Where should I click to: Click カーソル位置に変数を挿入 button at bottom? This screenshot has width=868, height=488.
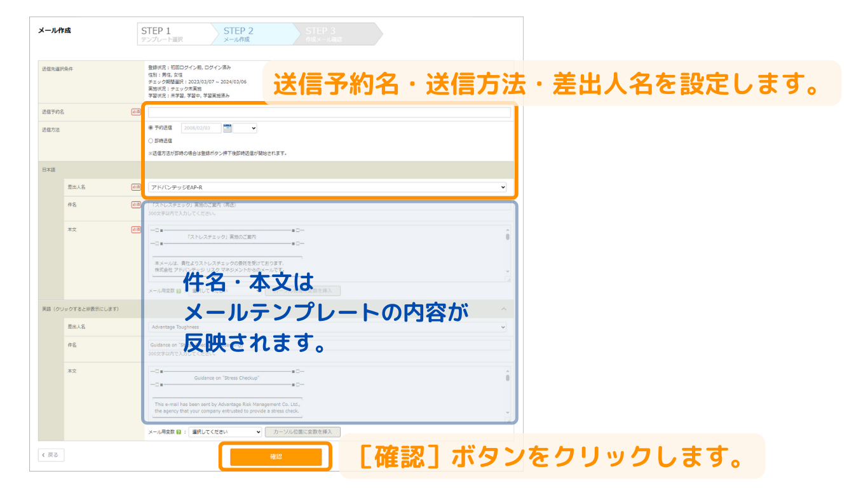click(x=302, y=432)
